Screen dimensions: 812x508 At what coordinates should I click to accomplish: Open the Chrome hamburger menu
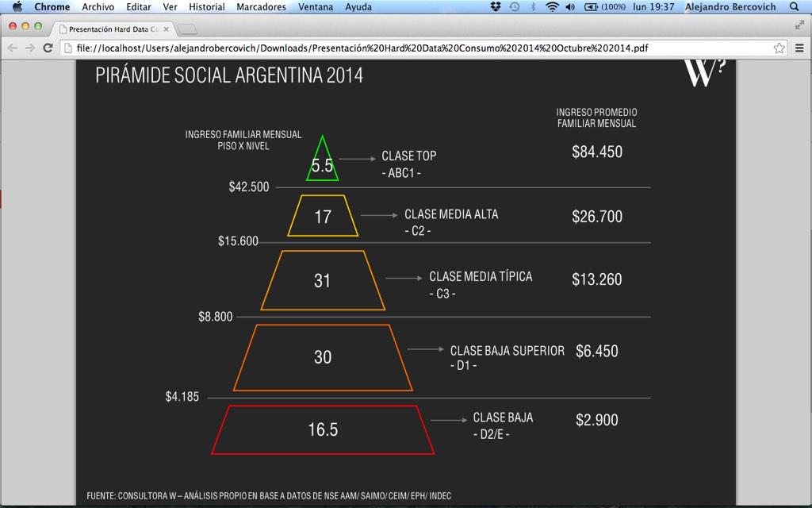[799, 48]
